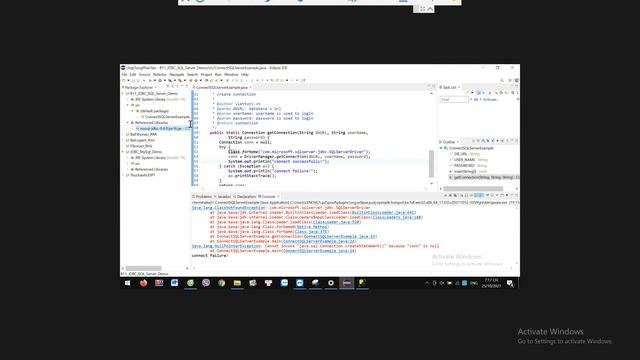Select Referenced Libraries under JDBC_MySql_Demo
Image resolution: width=640 pixels, height=360 pixels.
149,169
